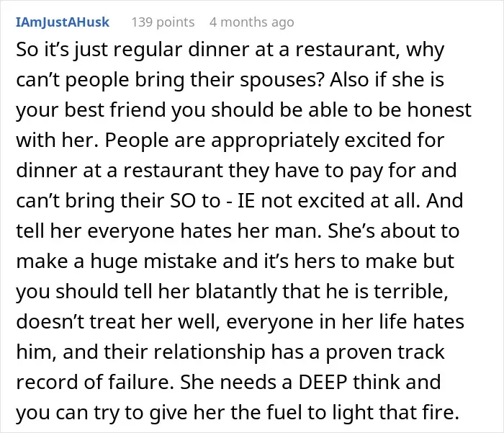Click the 139 points score label
Image resolution: width=504 pixels, height=433 pixels.
pos(163,22)
